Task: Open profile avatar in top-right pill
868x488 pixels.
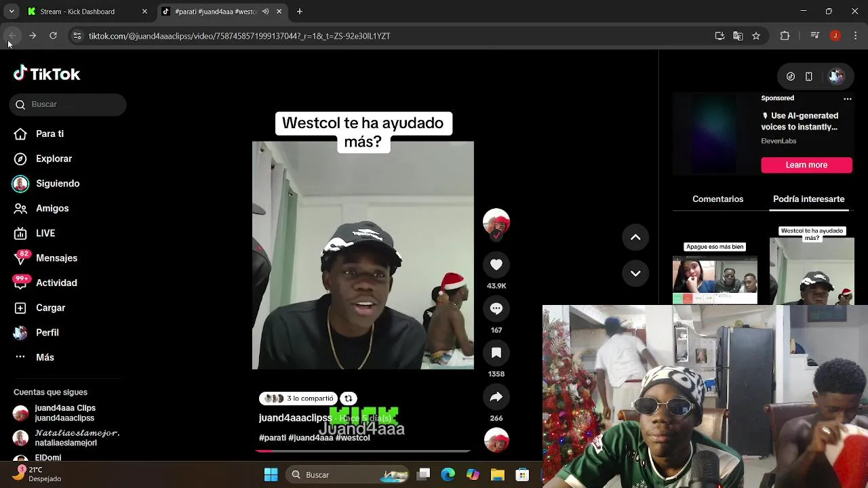Action: pyautogui.click(x=835, y=77)
